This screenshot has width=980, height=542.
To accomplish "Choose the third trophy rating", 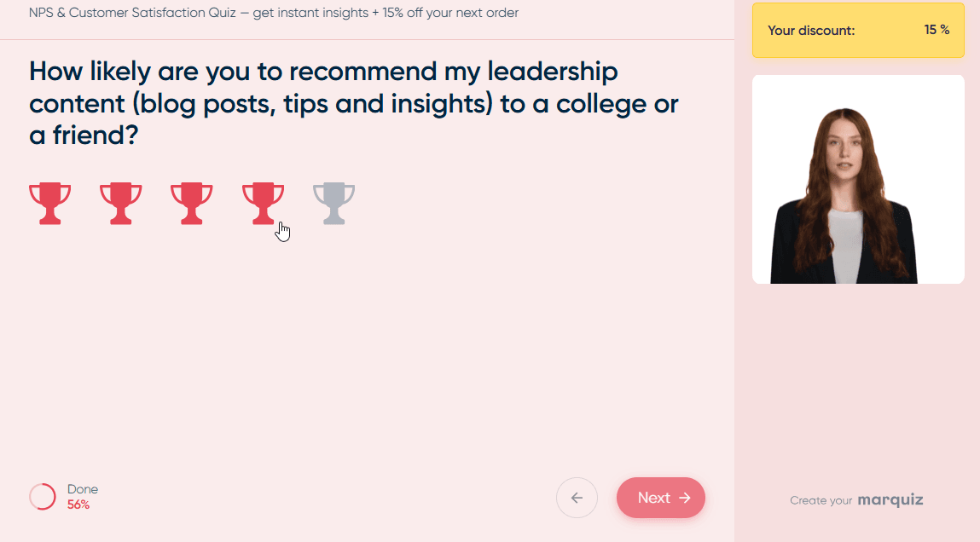I will tap(192, 203).
